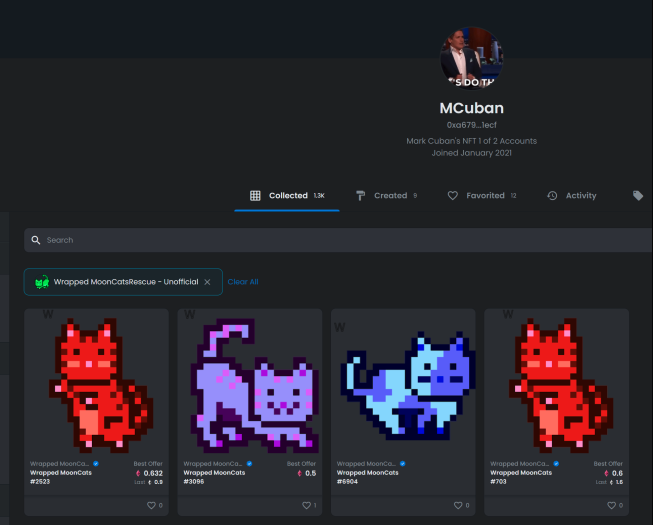Click the #2523 token number text
653x525 pixels.
tap(40, 482)
